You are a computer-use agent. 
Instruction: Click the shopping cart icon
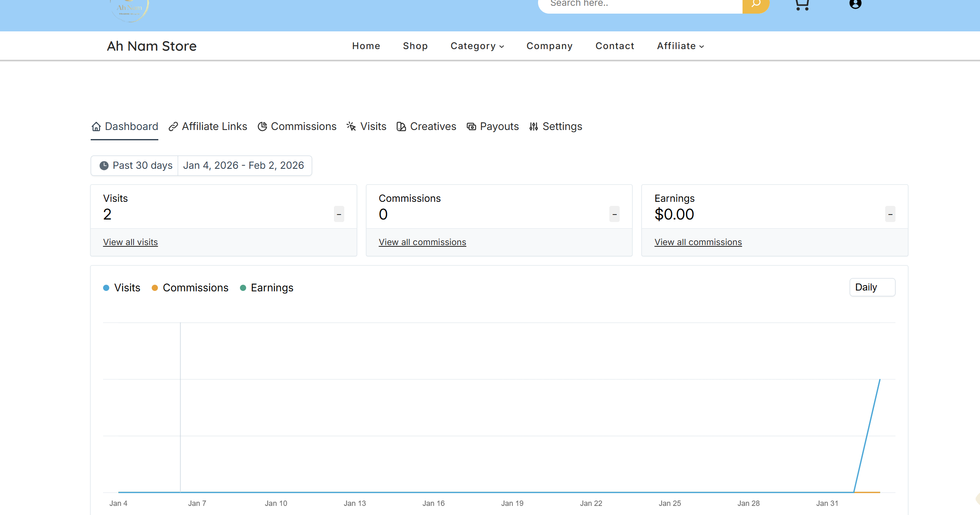pyautogui.click(x=802, y=4)
